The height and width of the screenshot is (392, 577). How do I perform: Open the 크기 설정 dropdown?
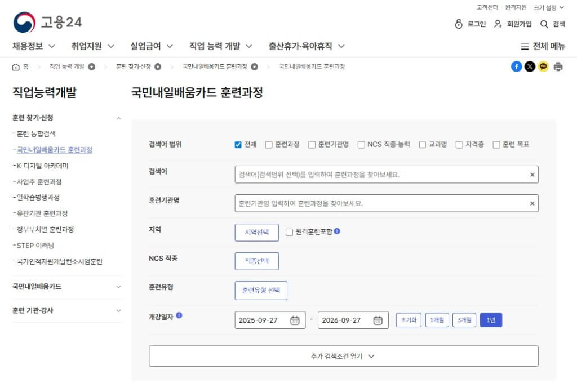pyautogui.click(x=548, y=7)
